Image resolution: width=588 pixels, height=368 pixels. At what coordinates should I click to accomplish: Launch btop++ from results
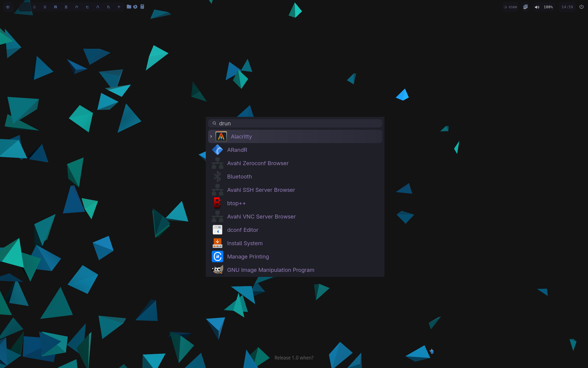[x=295, y=203]
